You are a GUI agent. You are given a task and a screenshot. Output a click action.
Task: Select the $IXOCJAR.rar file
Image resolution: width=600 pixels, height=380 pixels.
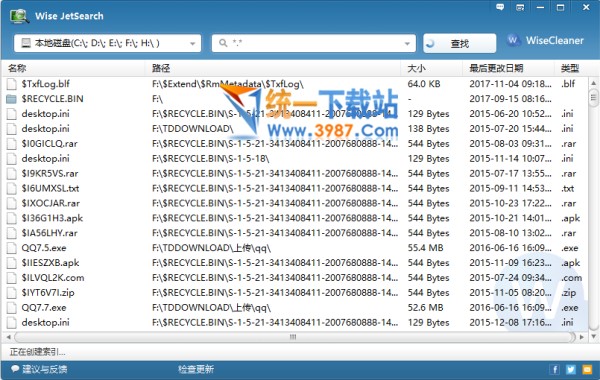pyautogui.click(x=51, y=203)
